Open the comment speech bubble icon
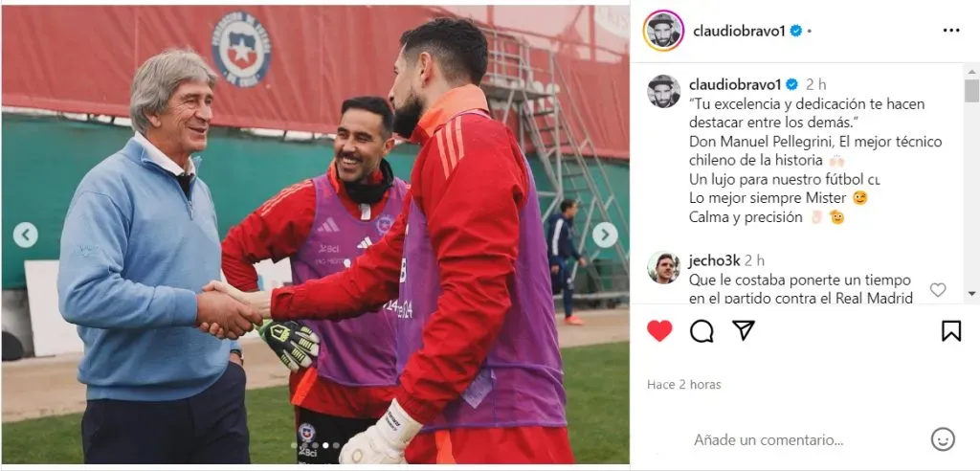980x471 pixels. click(x=702, y=330)
